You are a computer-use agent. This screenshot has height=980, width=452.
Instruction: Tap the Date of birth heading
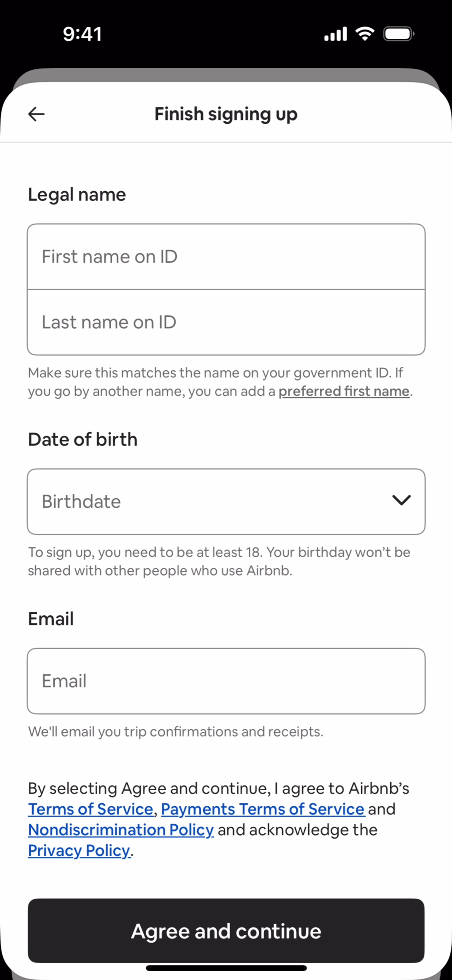pyautogui.click(x=82, y=439)
